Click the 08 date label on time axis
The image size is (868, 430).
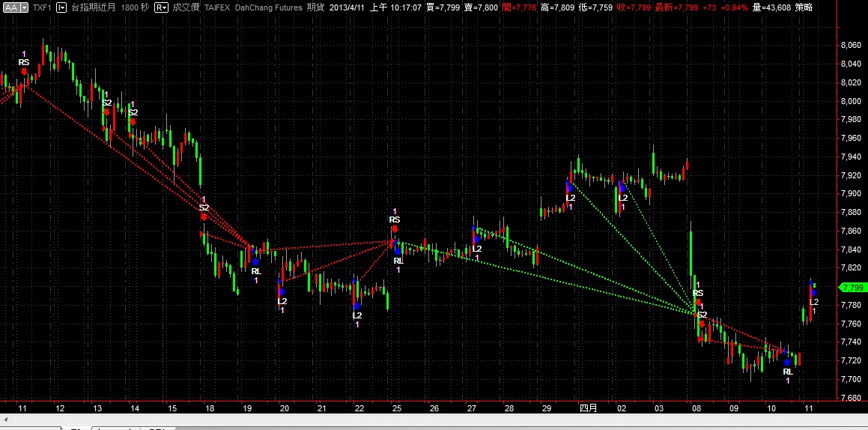pyautogui.click(x=696, y=408)
